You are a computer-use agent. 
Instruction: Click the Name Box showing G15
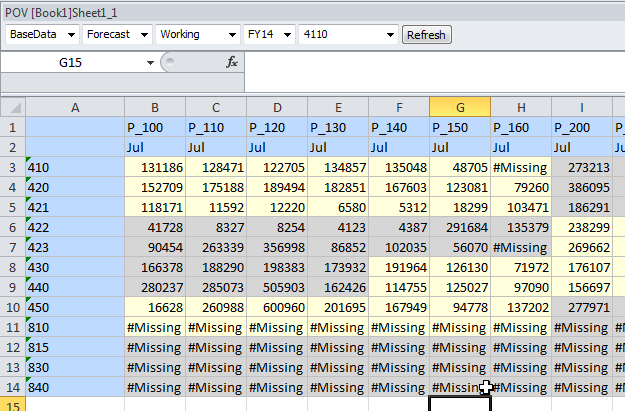(x=71, y=63)
